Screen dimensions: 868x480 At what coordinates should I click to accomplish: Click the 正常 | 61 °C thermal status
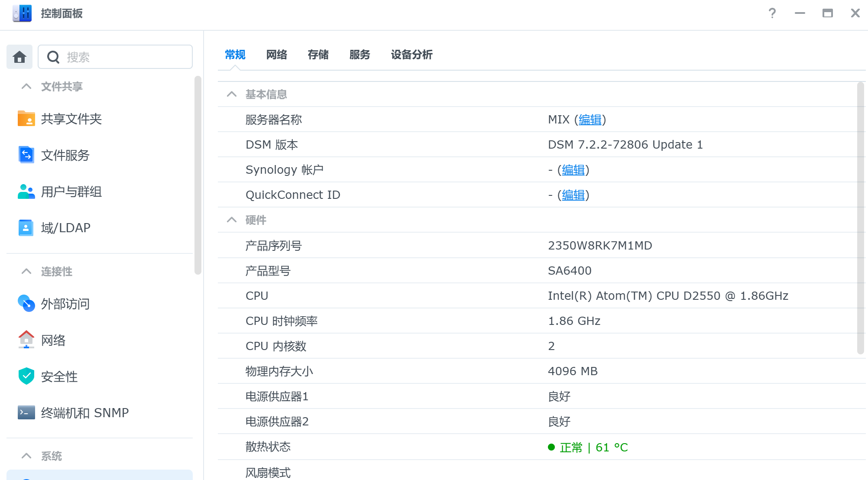coord(588,448)
